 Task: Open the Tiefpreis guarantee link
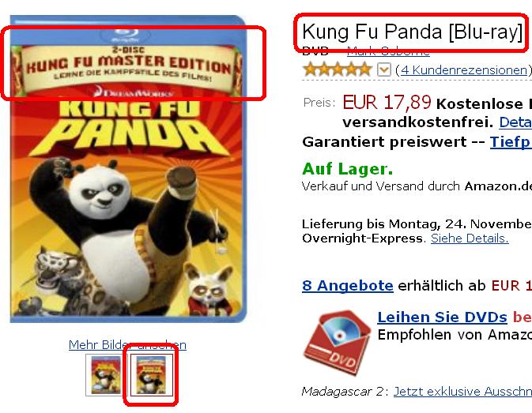511,141
